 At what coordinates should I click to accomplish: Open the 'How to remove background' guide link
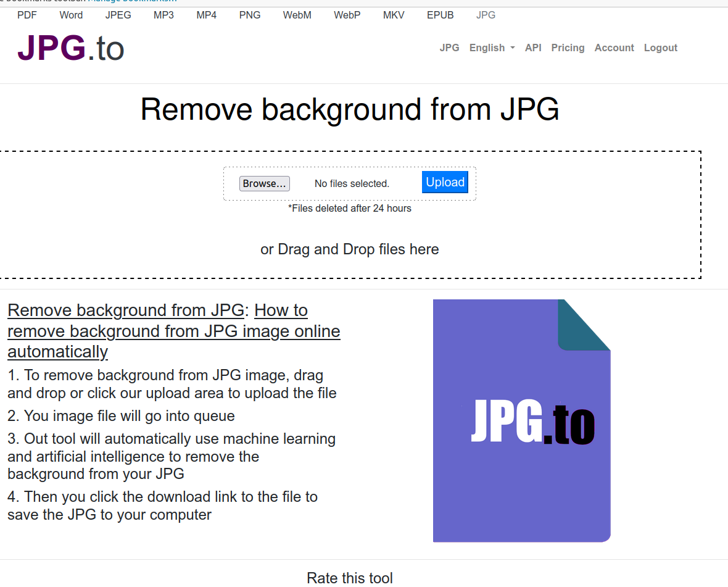[x=173, y=331]
